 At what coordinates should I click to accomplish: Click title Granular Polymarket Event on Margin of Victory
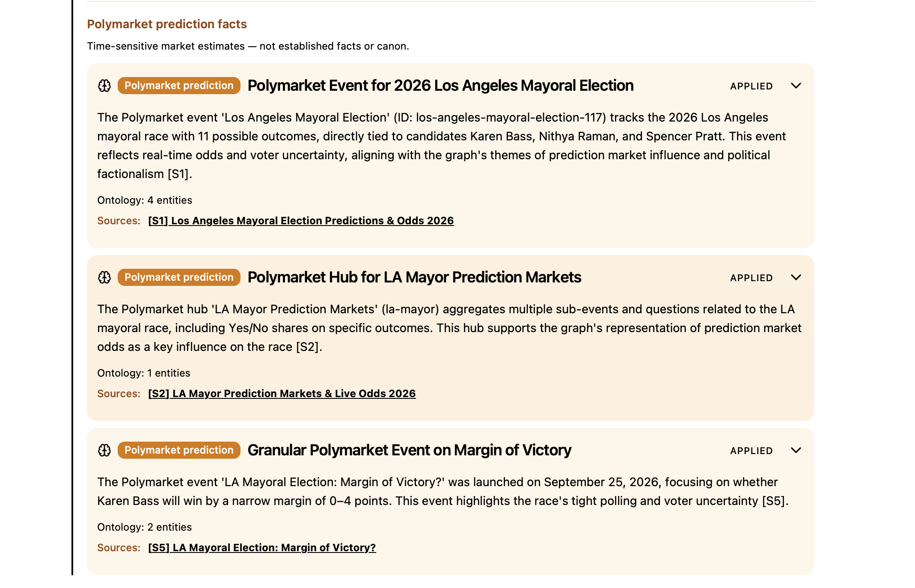pyautogui.click(x=409, y=450)
